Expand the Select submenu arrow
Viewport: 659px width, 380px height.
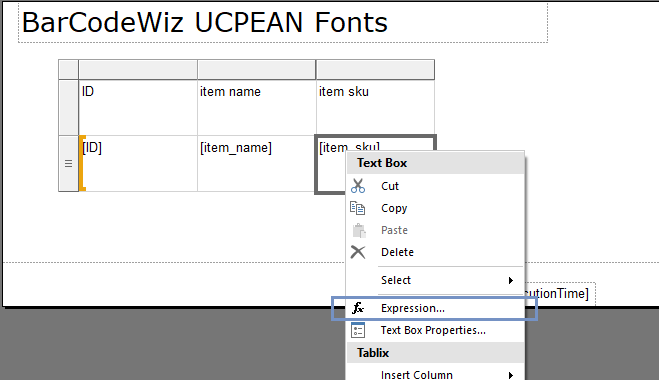click(511, 280)
